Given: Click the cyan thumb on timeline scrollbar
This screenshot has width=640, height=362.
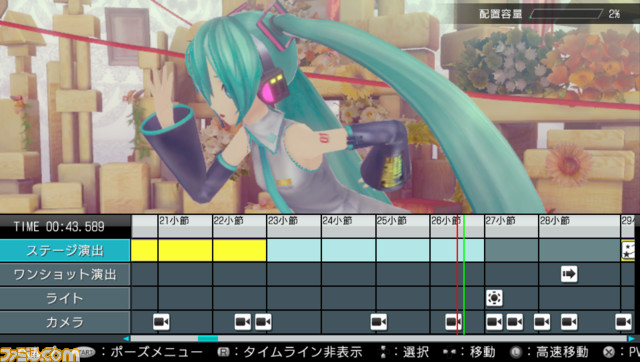Looking at the screenshot, I should coord(208,339).
